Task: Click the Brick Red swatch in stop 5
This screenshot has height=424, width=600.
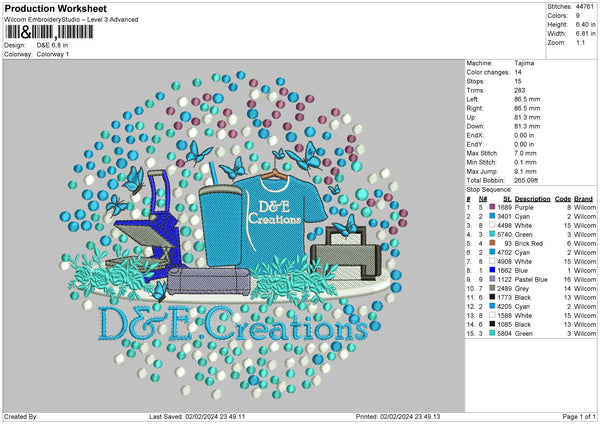Action: coord(492,243)
